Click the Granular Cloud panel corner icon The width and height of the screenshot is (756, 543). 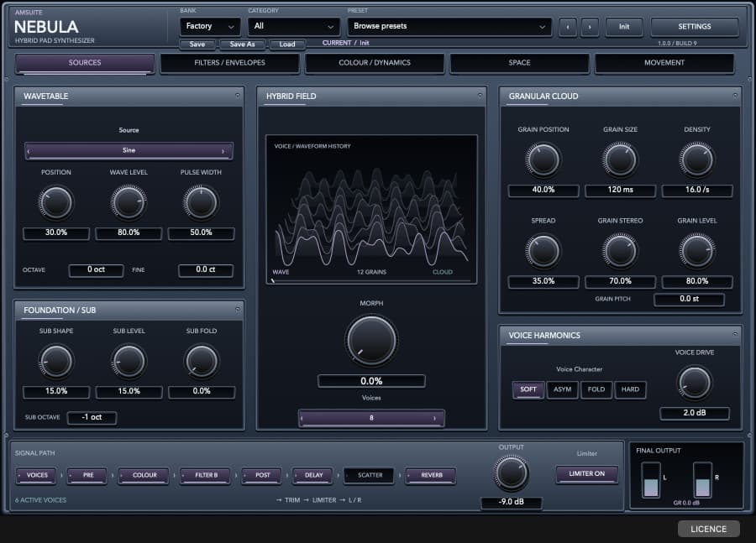(735, 96)
